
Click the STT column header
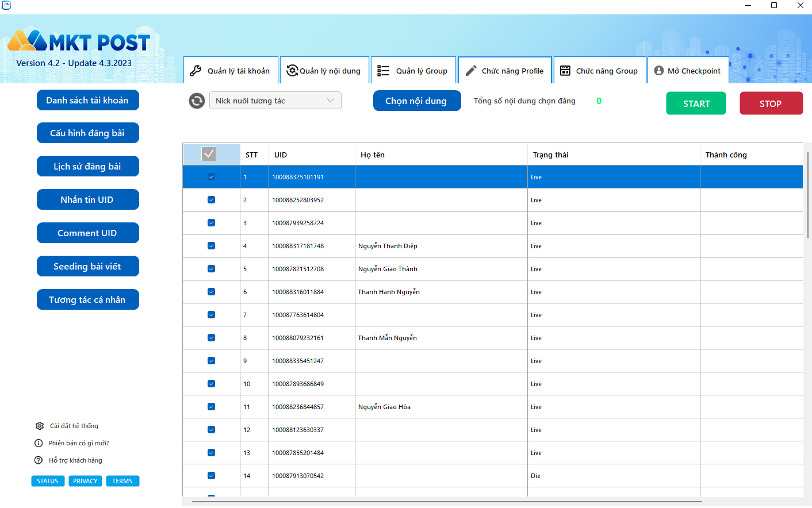tap(254, 155)
